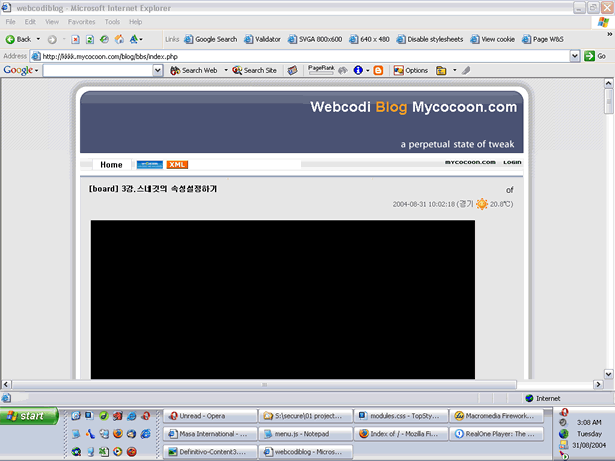Open the Help menu
Screen dimensions: 615x461
(136, 22)
